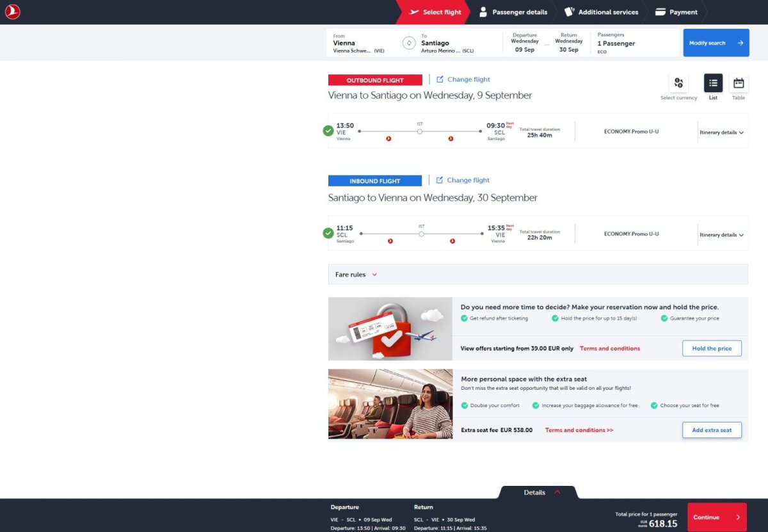This screenshot has width=768, height=532.
Task: Collapse the Details bottom panel
Action: pos(539,492)
